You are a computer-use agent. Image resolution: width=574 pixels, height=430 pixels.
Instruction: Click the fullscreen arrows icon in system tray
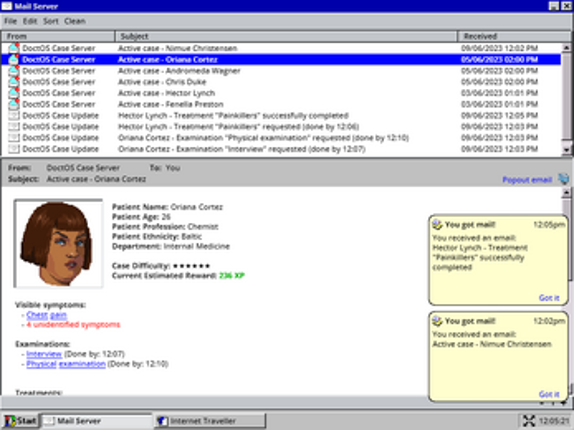click(x=529, y=421)
